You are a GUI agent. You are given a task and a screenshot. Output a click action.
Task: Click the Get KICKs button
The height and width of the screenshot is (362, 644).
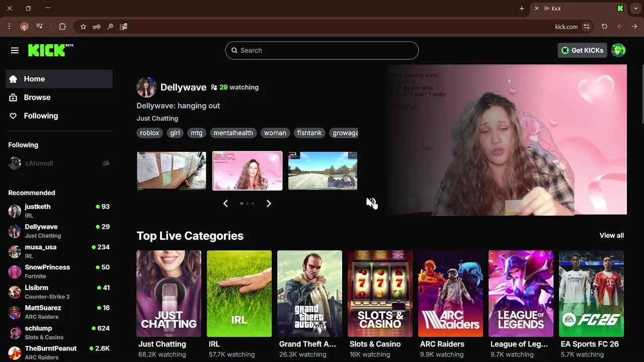tap(582, 50)
